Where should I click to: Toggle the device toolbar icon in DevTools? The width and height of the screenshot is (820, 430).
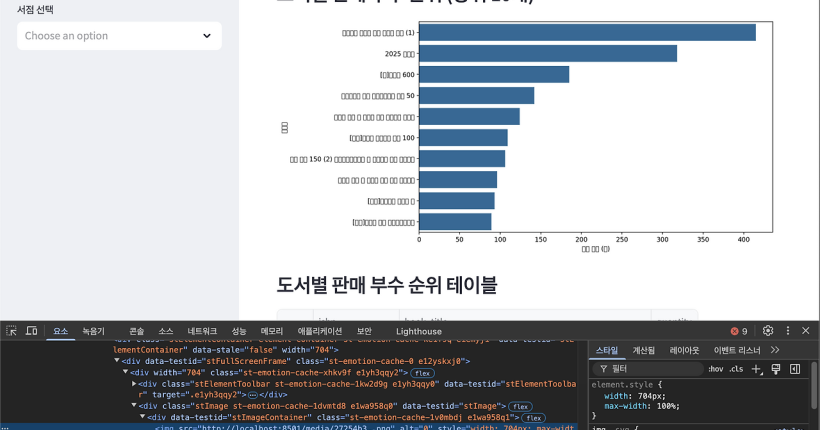click(x=32, y=331)
